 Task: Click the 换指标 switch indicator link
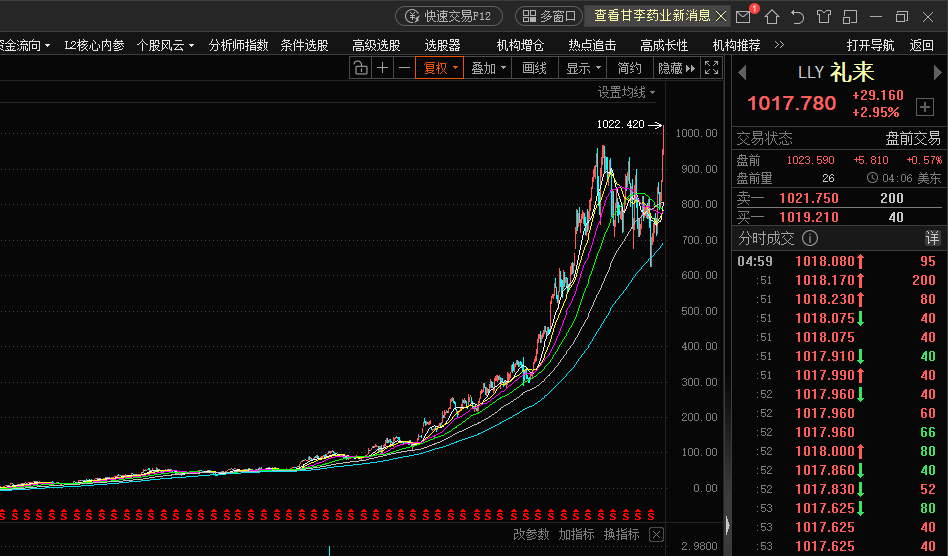pyautogui.click(x=622, y=534)
